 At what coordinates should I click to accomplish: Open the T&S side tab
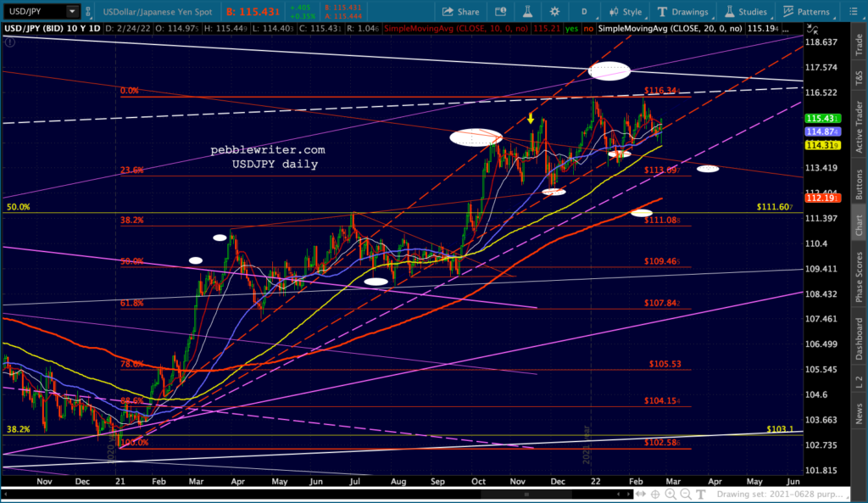click(859, 78)
